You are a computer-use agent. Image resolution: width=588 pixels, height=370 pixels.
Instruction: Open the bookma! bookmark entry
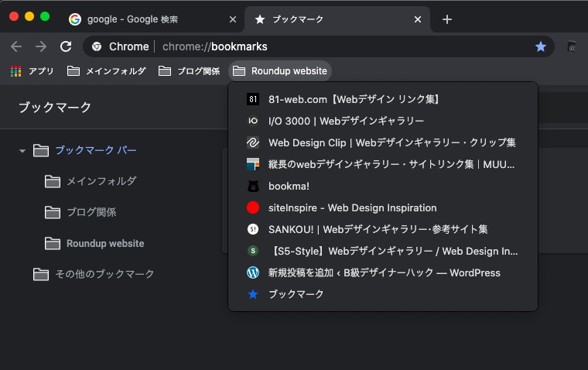pyautogui.click(x=383, y=186)
